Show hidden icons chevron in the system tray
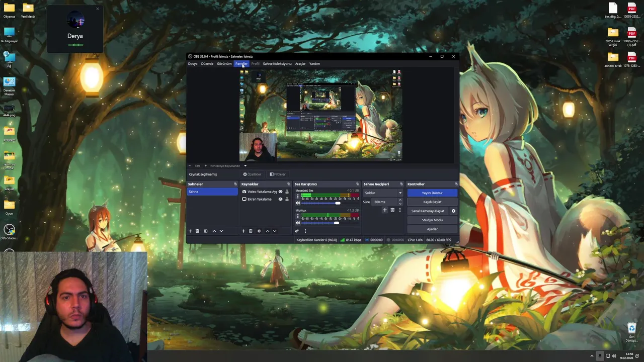Viewport: 644px width, 362px height. point(592,356)
